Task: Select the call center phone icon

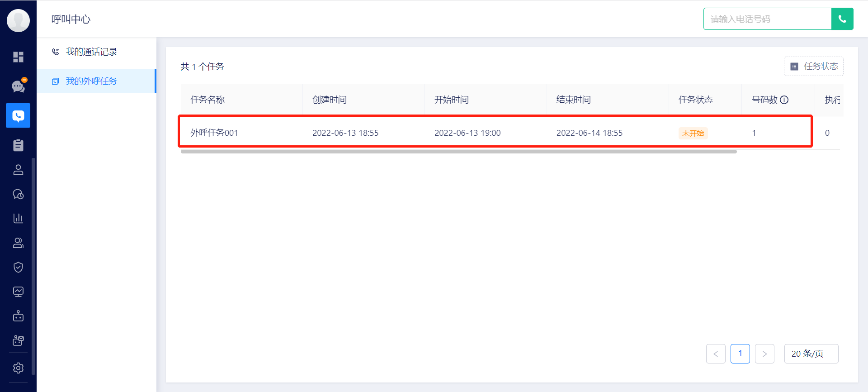Action: coord(18,115)
